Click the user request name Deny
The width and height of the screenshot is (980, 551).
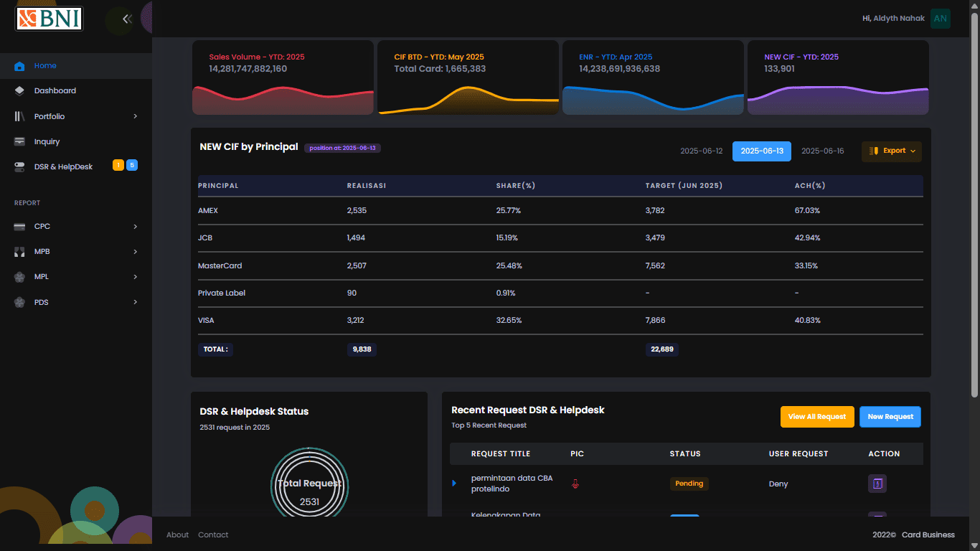(778, 484)
